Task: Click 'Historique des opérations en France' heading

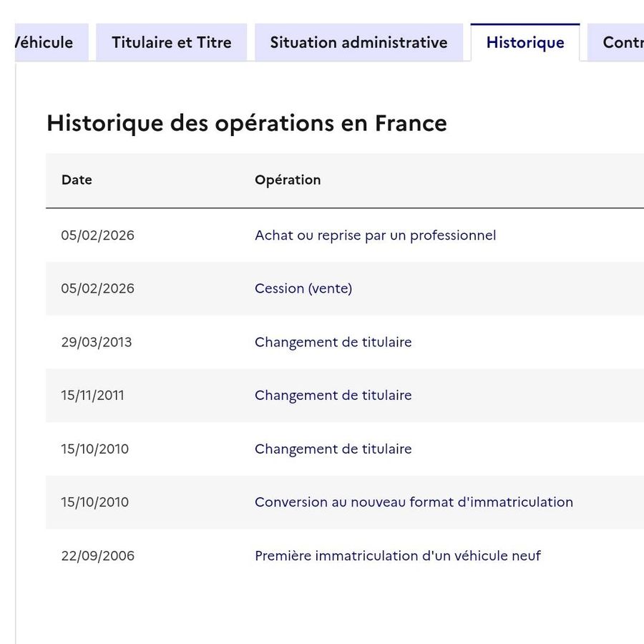Action: point(247,123)
